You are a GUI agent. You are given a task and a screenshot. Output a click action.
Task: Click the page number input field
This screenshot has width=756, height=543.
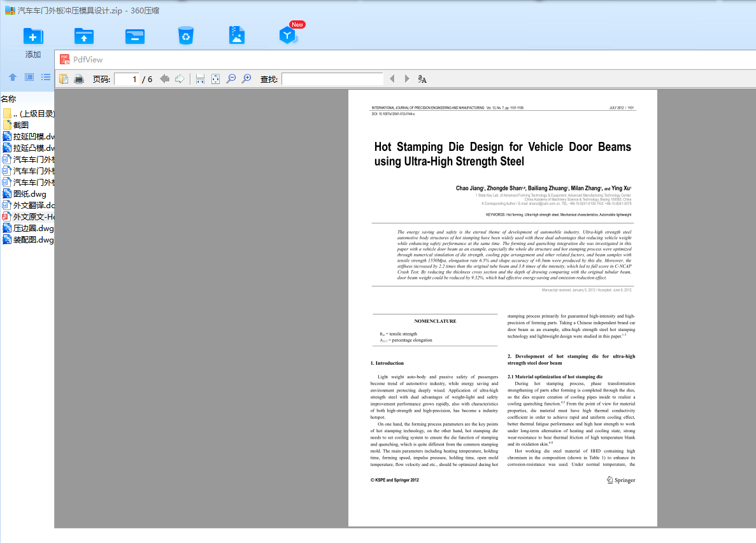click(127, 79)
